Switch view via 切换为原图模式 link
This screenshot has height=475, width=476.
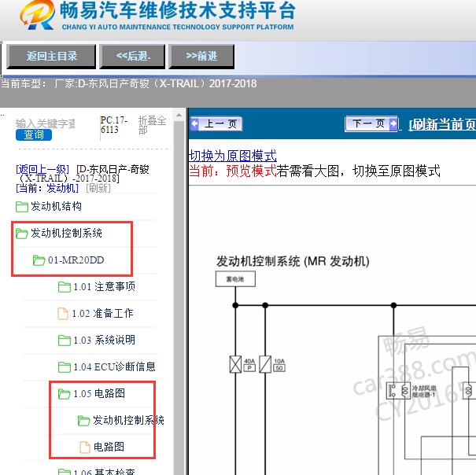(233, 156)
